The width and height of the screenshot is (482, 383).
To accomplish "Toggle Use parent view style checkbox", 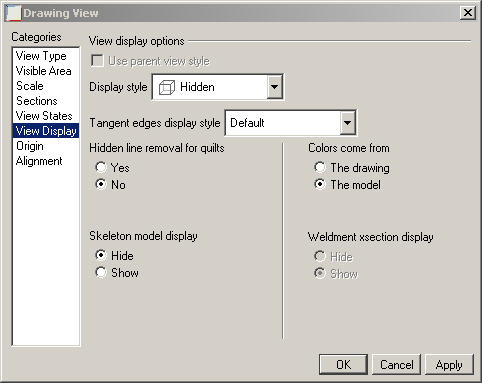I will pyautogui.click(x=97, y=61).
